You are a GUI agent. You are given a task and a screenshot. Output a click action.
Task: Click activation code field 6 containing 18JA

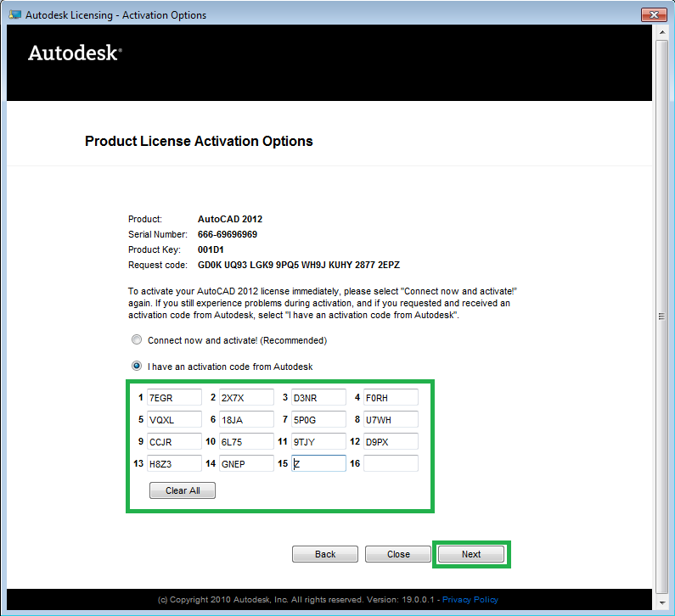(x=246, y=419)
